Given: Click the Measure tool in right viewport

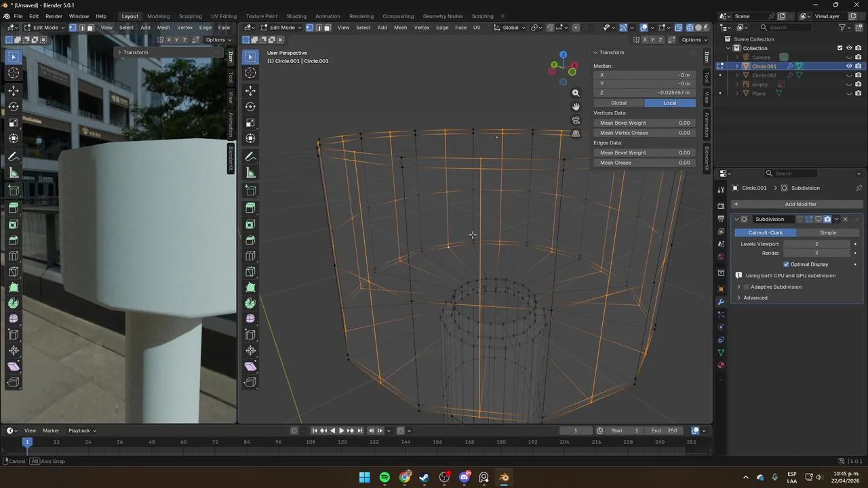Looking at the screenshot, I should (x=250, y=173).
